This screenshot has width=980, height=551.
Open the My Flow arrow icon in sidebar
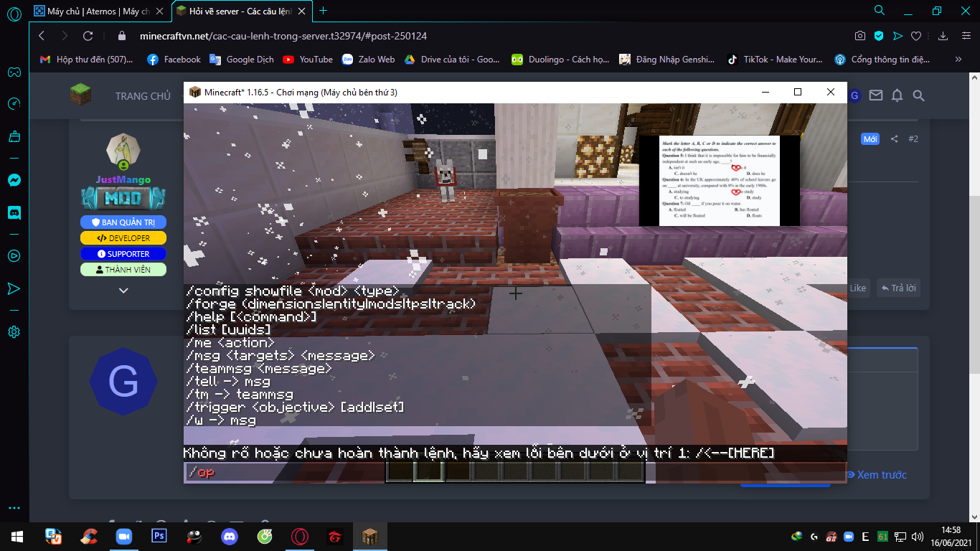coord(14,288)
